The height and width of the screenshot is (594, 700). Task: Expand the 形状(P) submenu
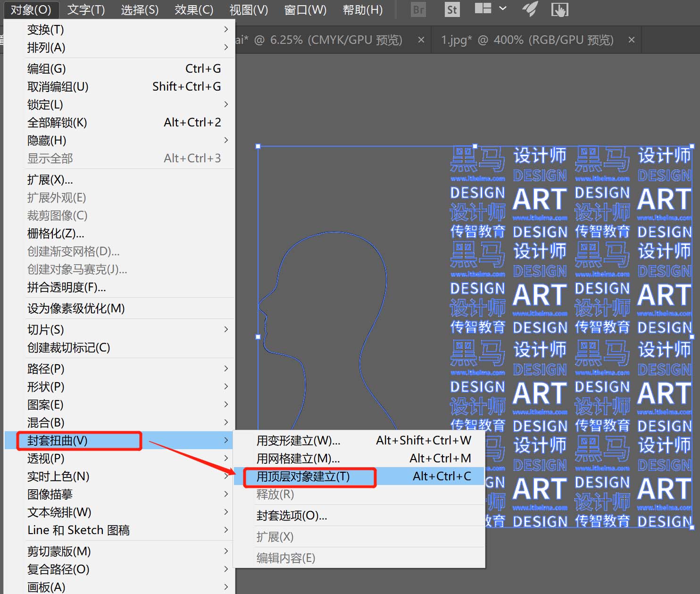(119, 386)
